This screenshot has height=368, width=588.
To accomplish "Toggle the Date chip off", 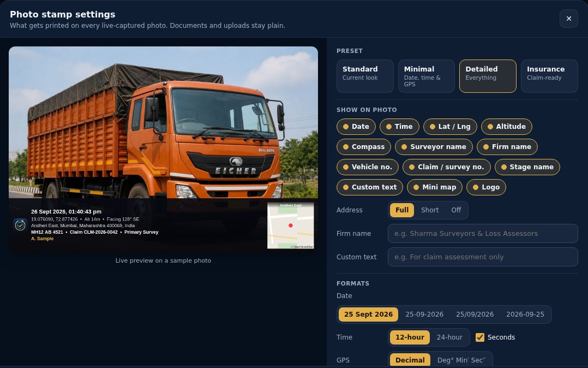I will click(x=356, y=127).
